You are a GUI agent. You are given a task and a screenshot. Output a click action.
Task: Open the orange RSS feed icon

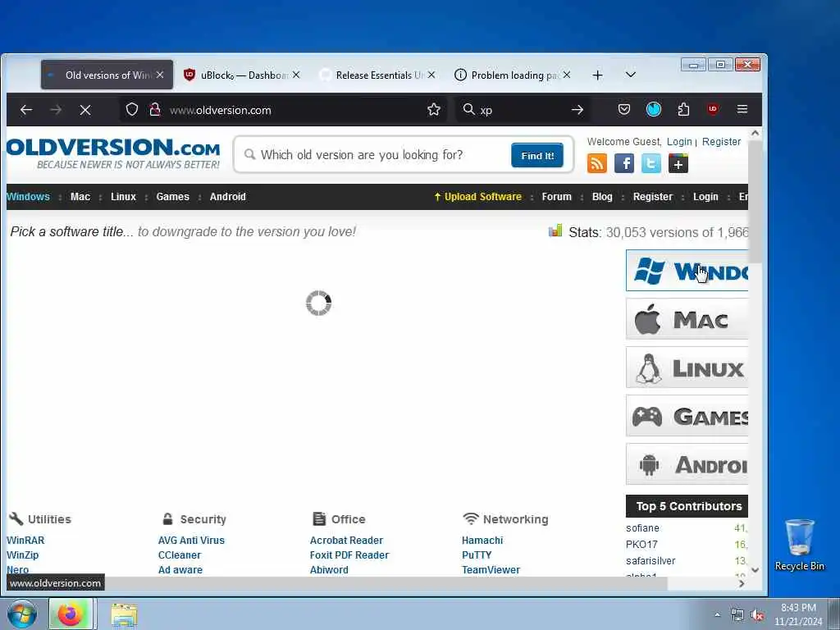597,163
